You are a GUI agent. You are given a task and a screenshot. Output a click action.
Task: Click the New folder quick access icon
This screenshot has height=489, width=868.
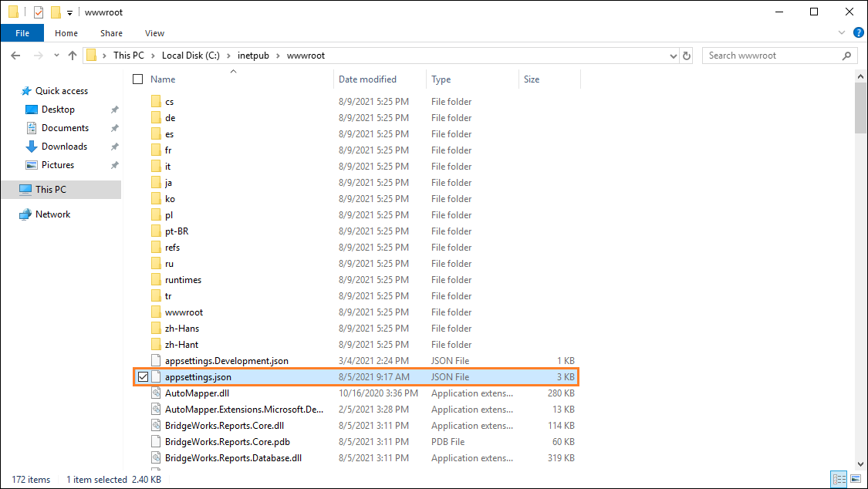[56, 12]
